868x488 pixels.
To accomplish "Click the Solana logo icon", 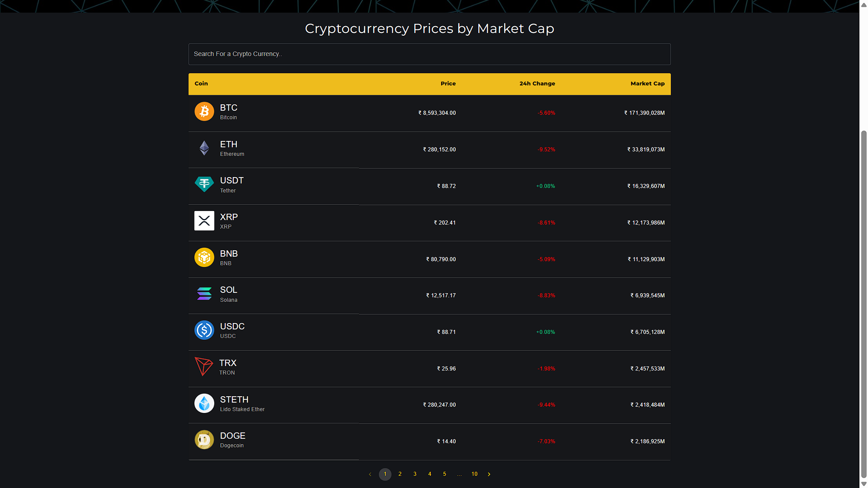I will click(204, 294).
